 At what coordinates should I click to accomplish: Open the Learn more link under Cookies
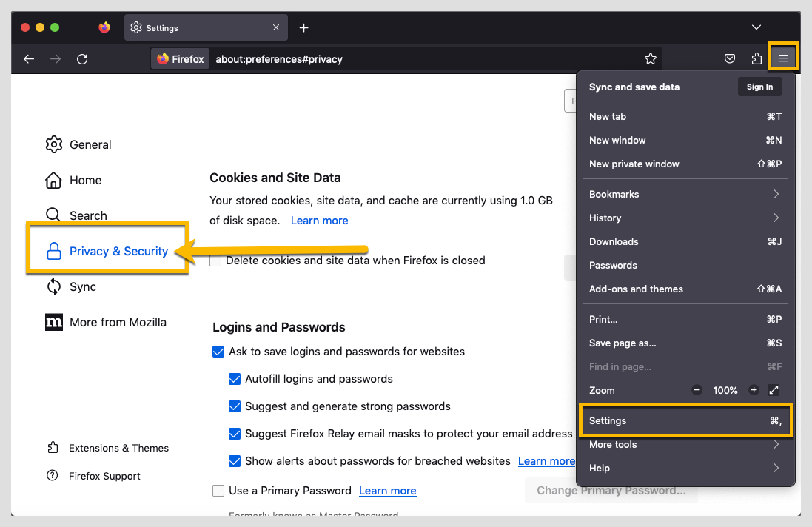(319, 220)
